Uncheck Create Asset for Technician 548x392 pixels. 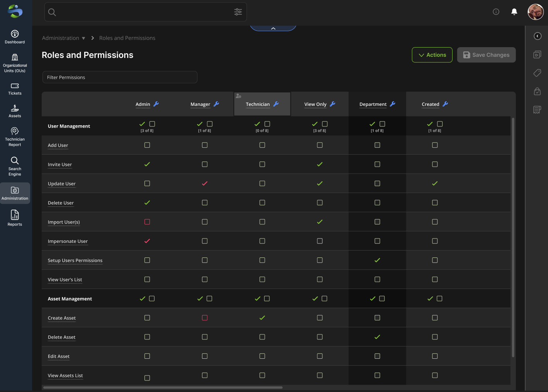pyautogui.click(x=262, y=318)
